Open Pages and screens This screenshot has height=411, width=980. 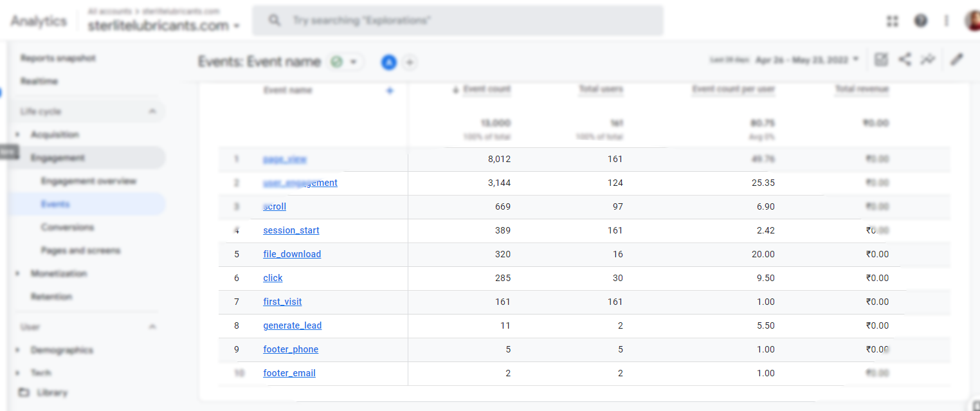pos(80,250)
